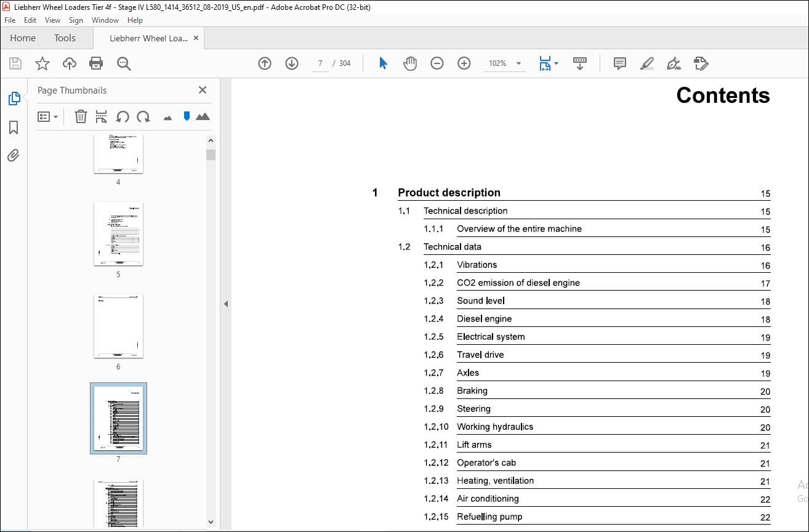Print the document with the printer icon
The image size is (809, 532).
pyautogui.click(x=96, y=63)
